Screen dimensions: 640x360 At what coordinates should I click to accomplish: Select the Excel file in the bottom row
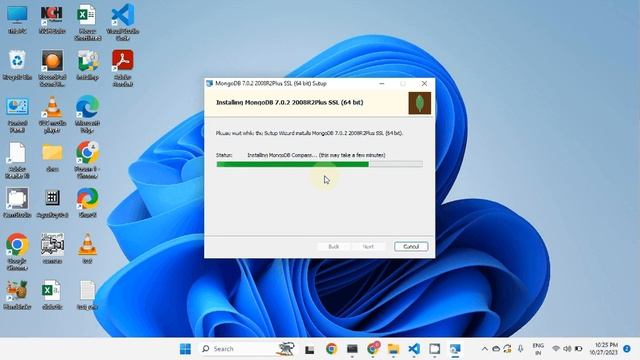tap(52, 295)
